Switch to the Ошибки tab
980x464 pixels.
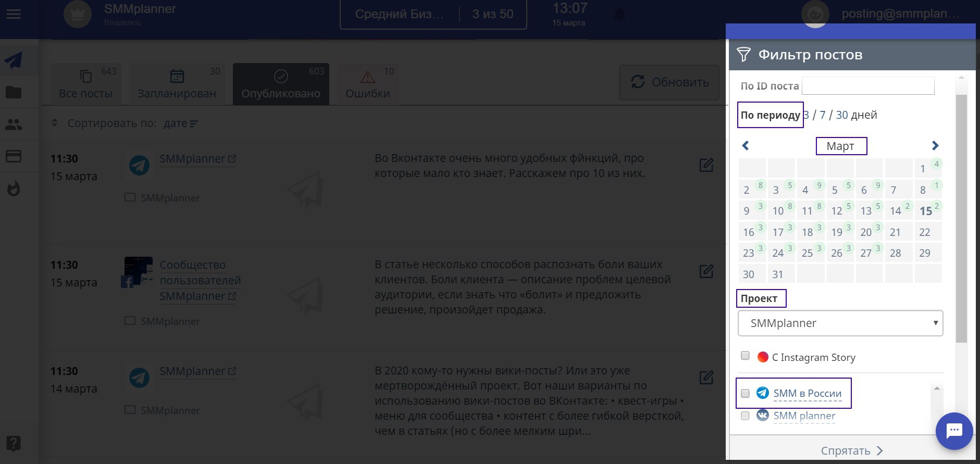click(368, 84)
